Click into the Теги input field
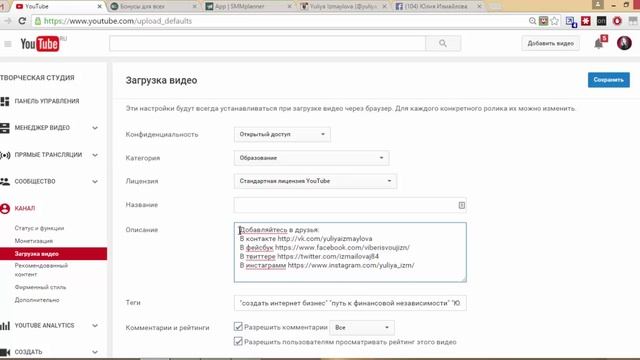640x360 pixels. pyautogui.click(x=350, y=303)
